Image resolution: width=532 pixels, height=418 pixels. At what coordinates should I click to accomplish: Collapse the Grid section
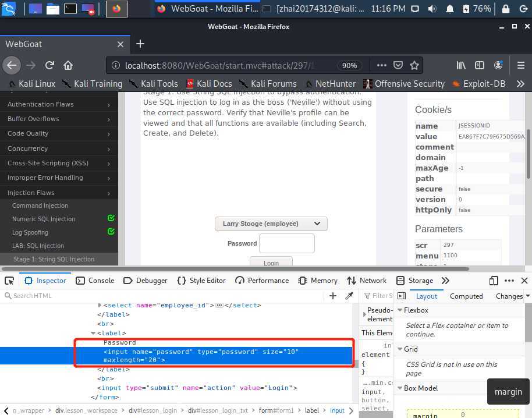pos(400,349)
